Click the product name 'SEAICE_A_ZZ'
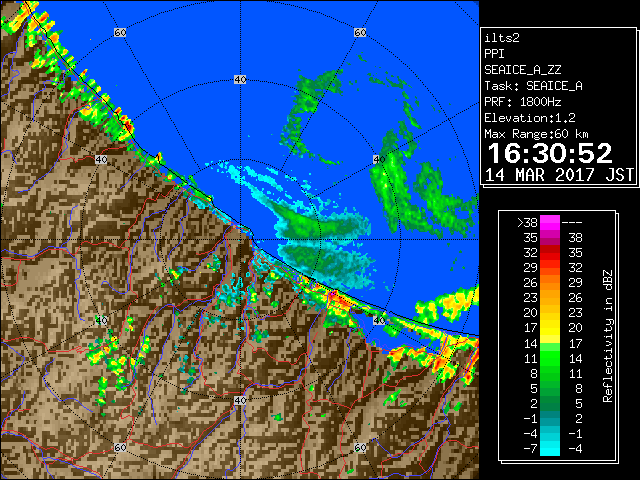 pyautogui.click(x=523, y=70)
